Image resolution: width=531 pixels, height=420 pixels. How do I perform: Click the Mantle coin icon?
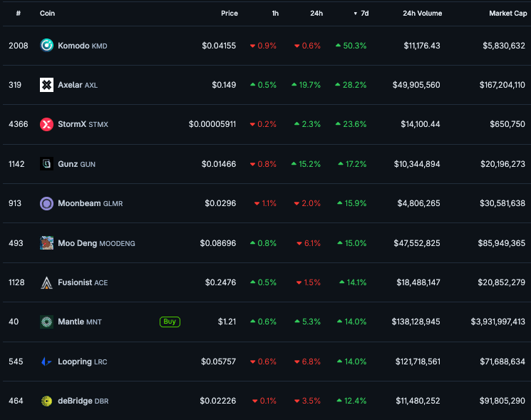[46, 322]
